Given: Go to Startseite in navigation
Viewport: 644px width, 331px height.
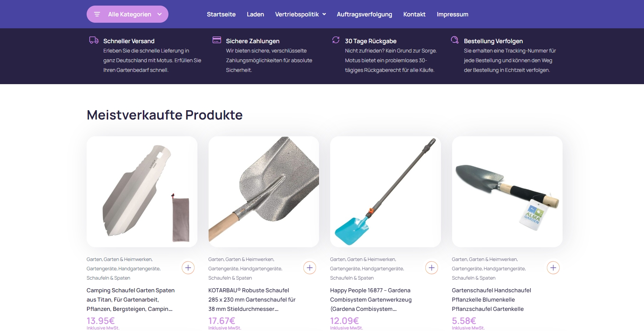Looking at the screenshot, I should 221,14.
